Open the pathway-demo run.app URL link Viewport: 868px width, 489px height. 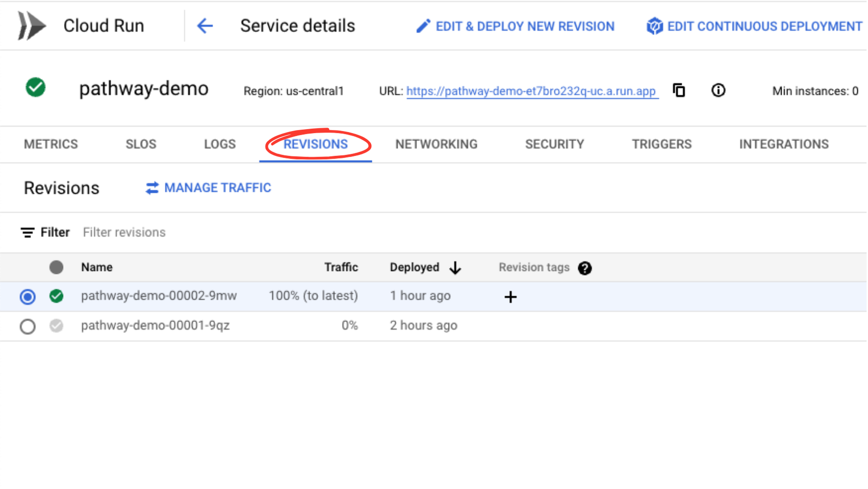531,91
